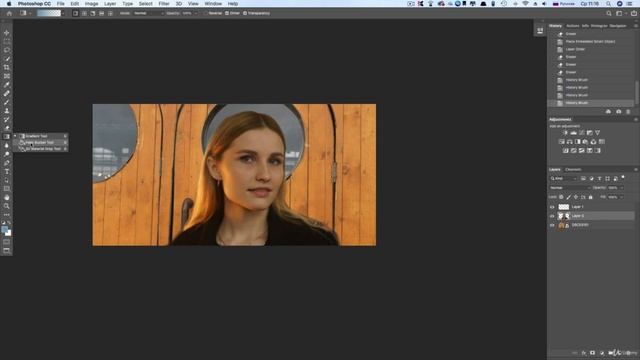The width and height of the screenshot is (640, 360).
Task: Select the Hand tool
Action: [x=7, y=197]
